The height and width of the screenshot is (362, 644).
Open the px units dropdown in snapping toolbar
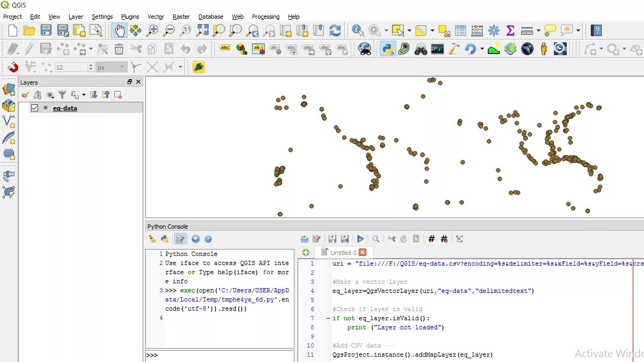[x=112, y=67]
